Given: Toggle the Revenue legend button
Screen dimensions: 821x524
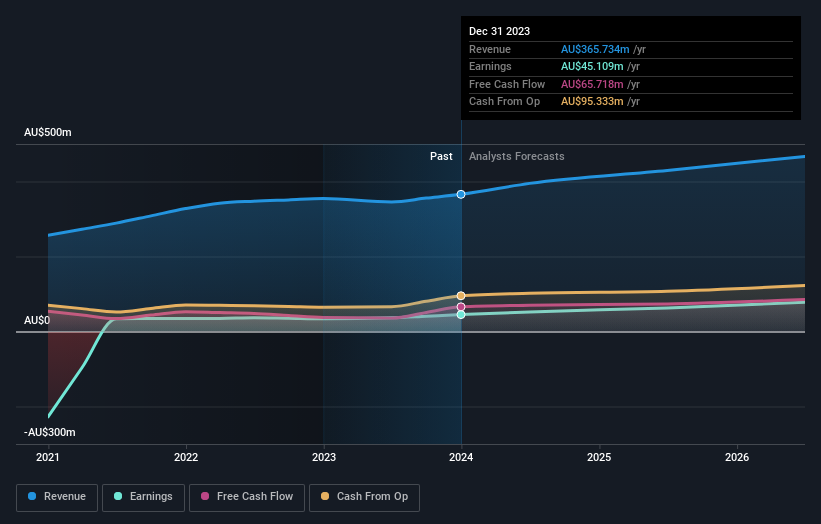Looking at the screenshot, I should (57, 497).
